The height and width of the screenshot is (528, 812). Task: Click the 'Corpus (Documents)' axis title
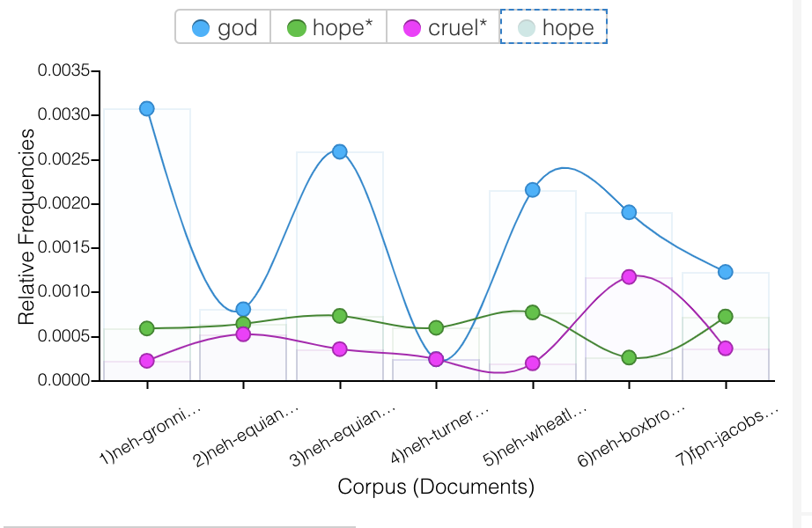(436, 487)
